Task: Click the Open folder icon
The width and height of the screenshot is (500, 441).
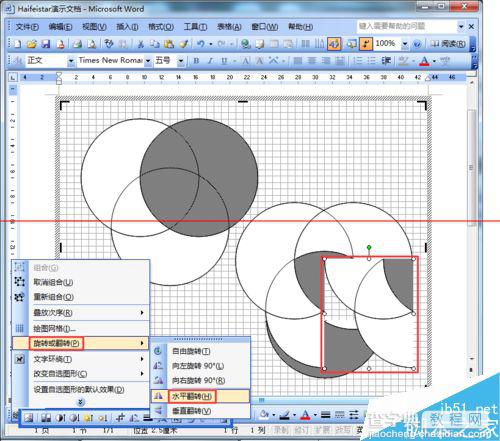Action: click(31, 44)
